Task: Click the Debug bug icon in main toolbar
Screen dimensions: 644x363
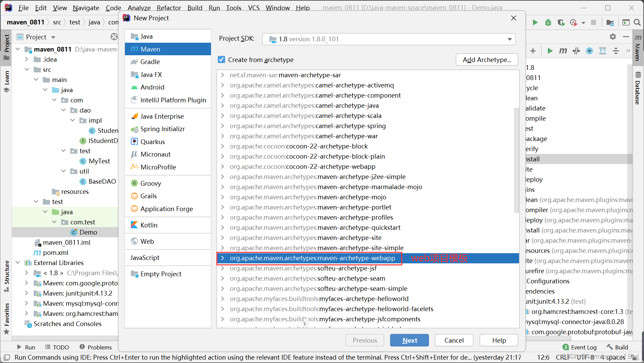Action: tap(548, 22)
